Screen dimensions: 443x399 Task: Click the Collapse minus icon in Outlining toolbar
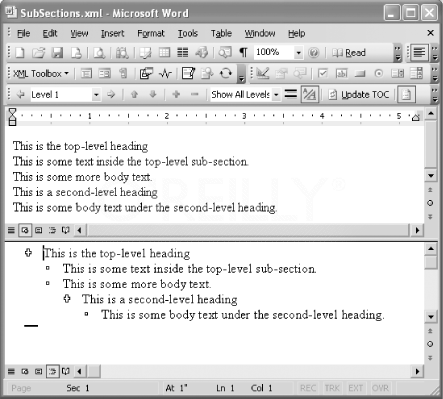195,95
